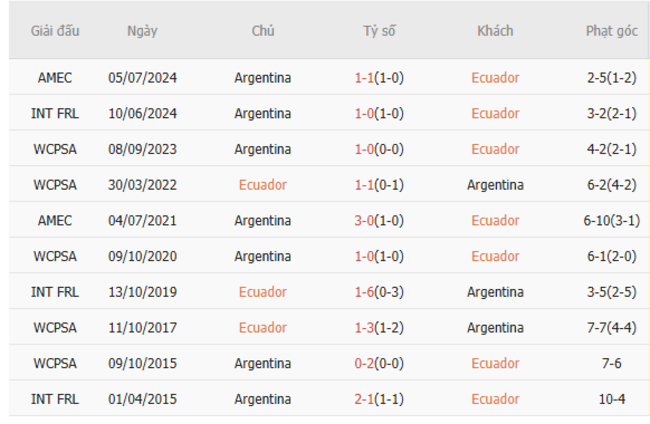Open Ecuador link in 05/07/2024 row
The image size is (650, 424).
495,78
